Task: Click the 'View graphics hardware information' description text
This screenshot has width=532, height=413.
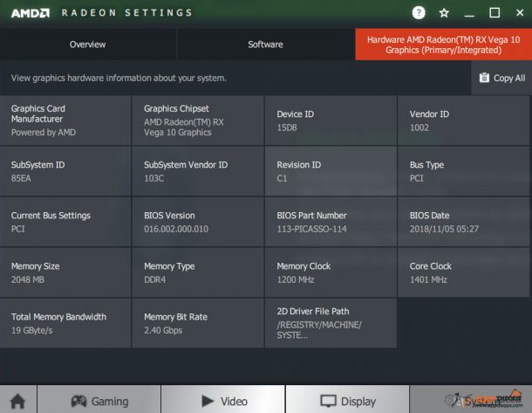Action: click(x=119, y=78)
